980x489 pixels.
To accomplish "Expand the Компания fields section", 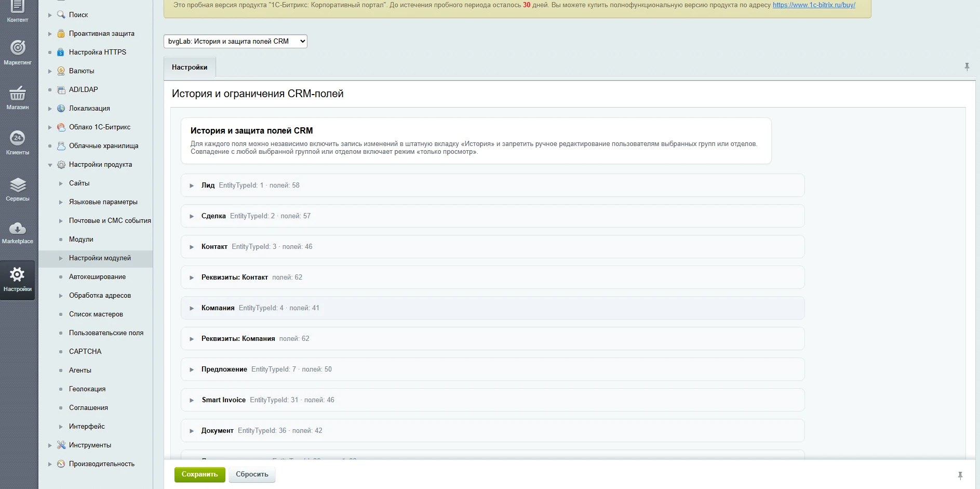I will pyautogui.click(x=492, y=308).
